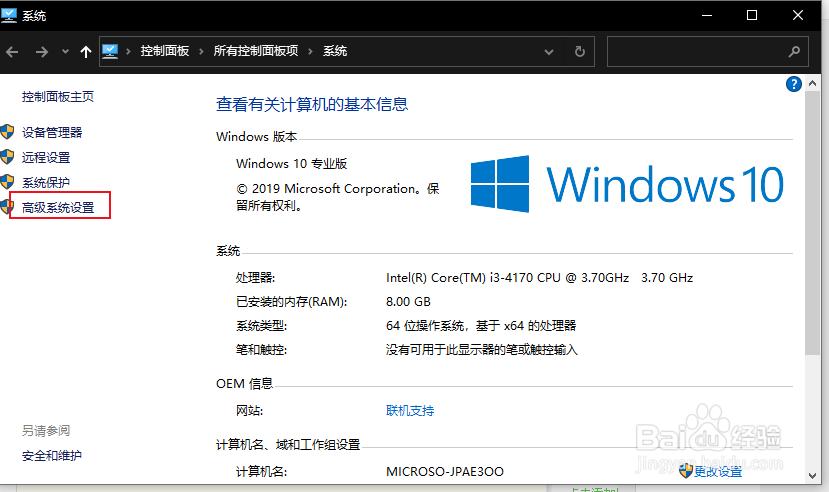Click the shield icon beside 远程设置
The image size is (829, 492).
7,157
